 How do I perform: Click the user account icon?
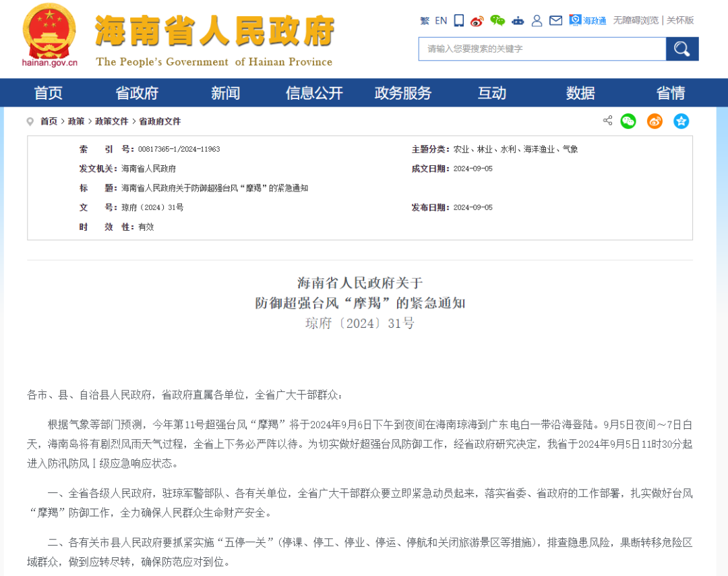pyautogui.click(x=537, y=20)
